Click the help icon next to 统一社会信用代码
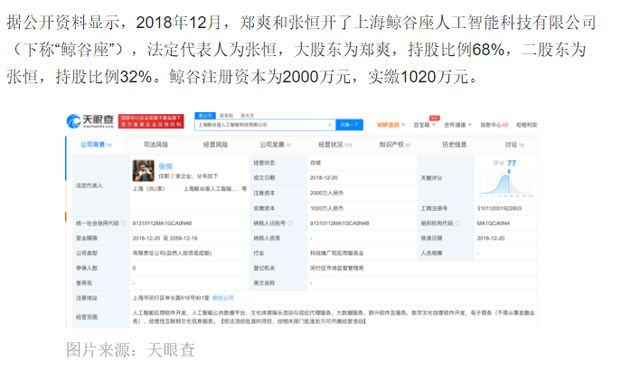This screenshot has height=371, width=640. click(124, 223)
